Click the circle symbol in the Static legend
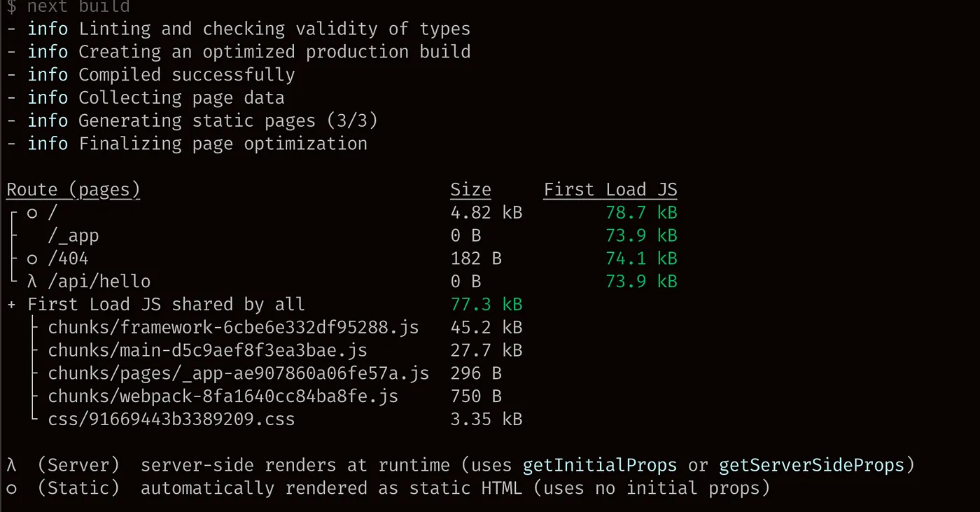 (11, 489)
